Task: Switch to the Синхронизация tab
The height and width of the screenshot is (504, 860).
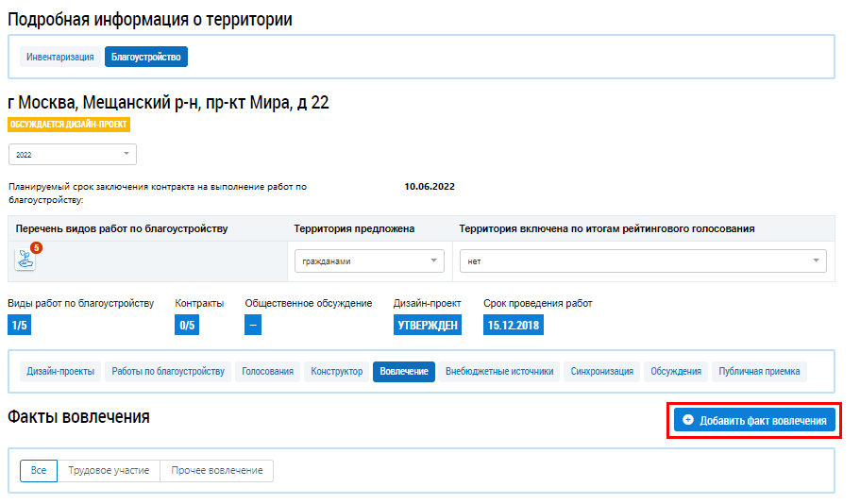Action: click(x=601, y=371)
